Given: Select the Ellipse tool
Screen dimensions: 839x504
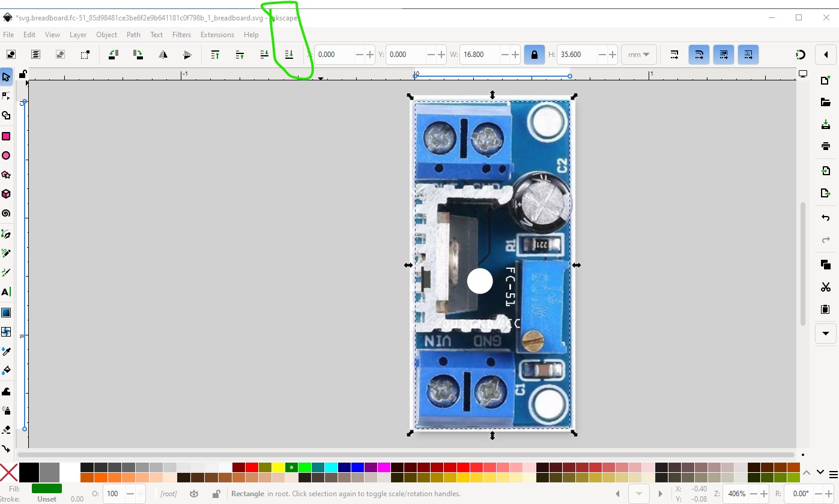Looking at the screenshot, I should tap(6, 155).
